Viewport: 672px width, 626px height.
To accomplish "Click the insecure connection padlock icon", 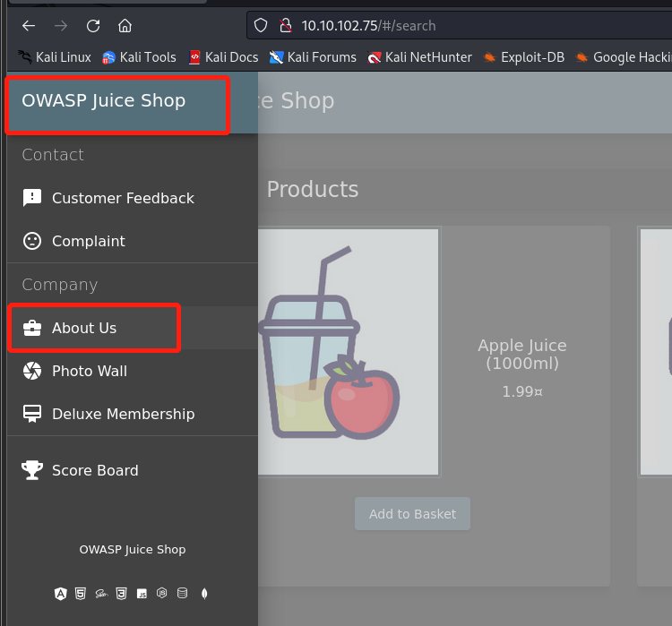I will click(x=285, y=25).
